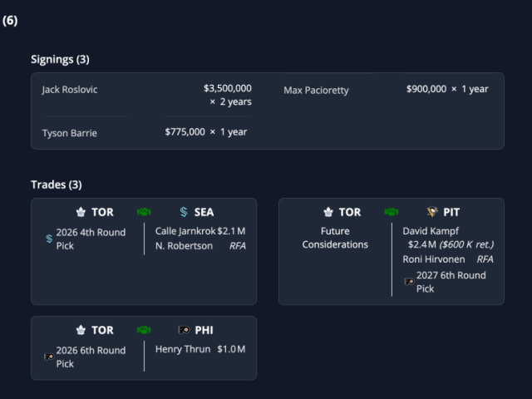532x399 pixels.
Task: Select David Kampf in Pittsburgh trade
Action: (431, 231)
